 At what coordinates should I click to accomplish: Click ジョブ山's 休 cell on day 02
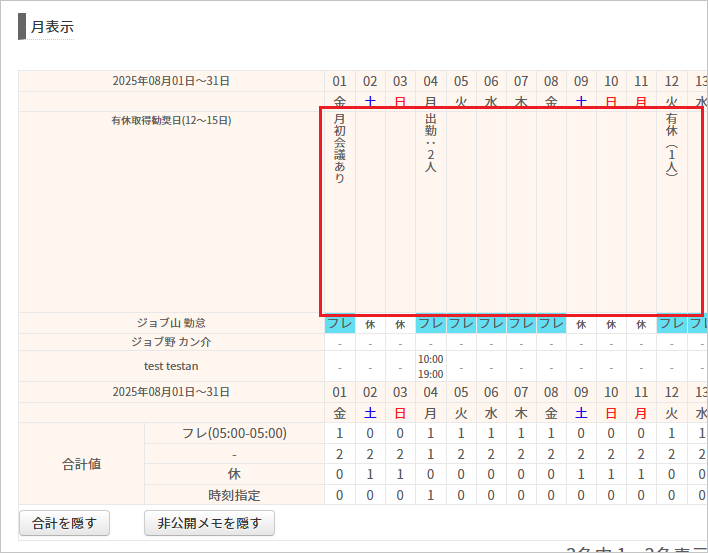(x=370, y=324)
